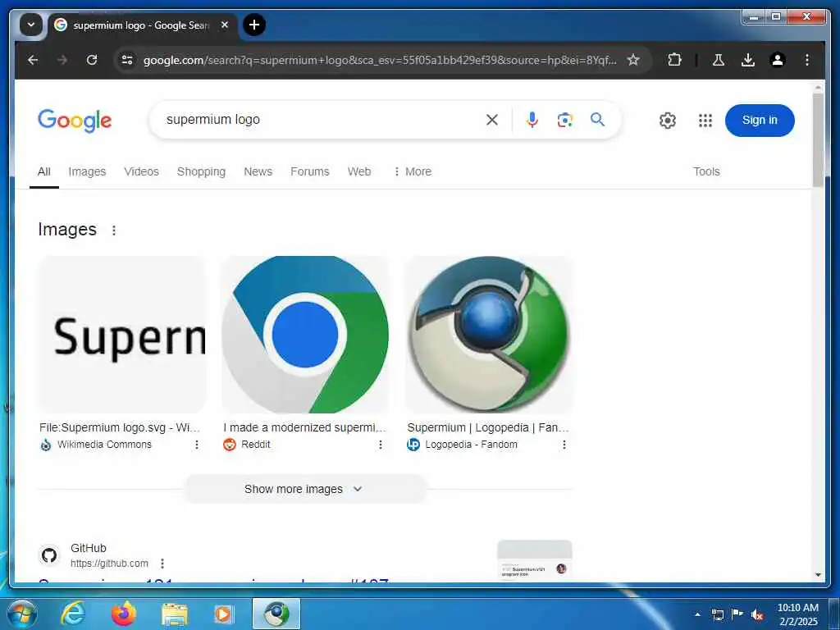840x630 pixels.
Task: Click the Sign in button
Action: coord(760,120)
